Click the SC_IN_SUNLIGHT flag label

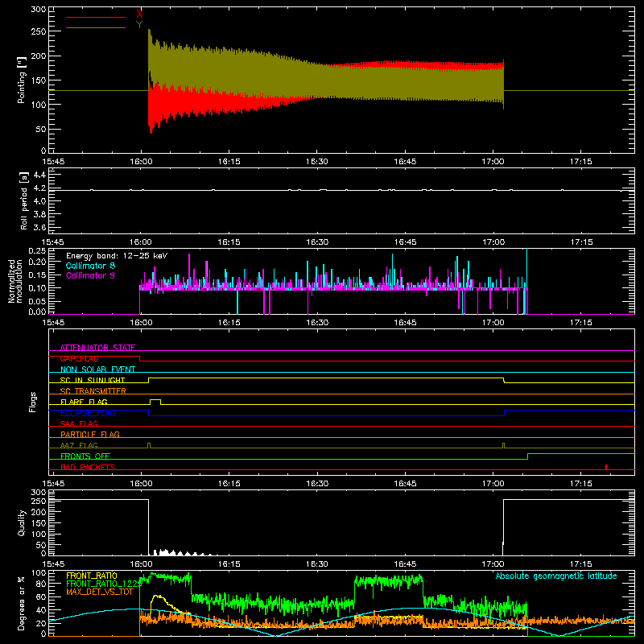click(x=93, y=380)
